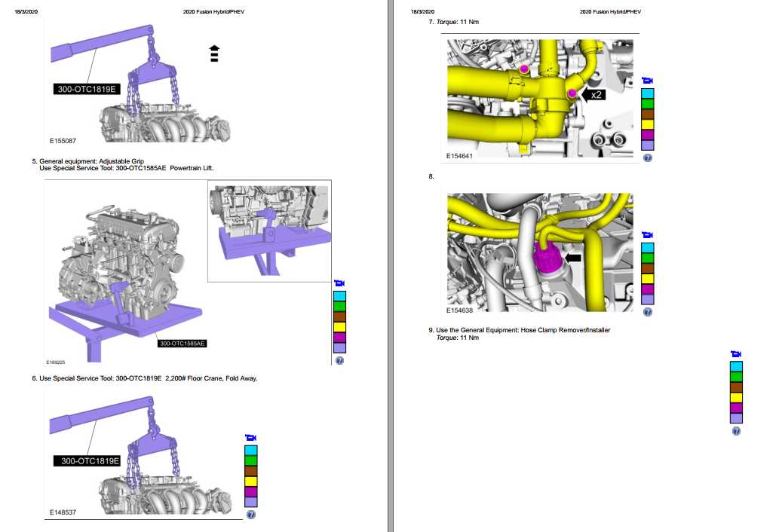Click the camera icon beside figure E169225
779x532 pixels.
(339, 283)
